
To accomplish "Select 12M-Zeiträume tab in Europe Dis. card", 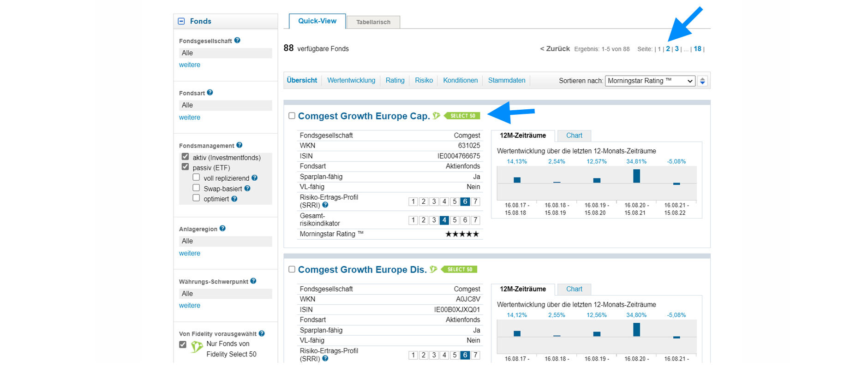I will pos(523,289).
